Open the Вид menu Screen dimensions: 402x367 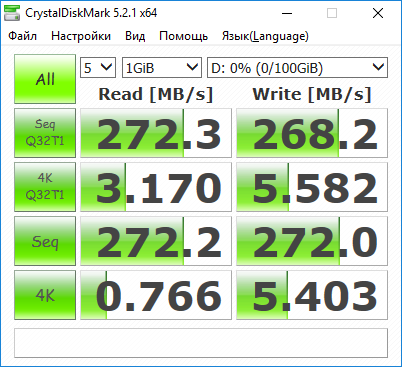[x=135, y=36]
